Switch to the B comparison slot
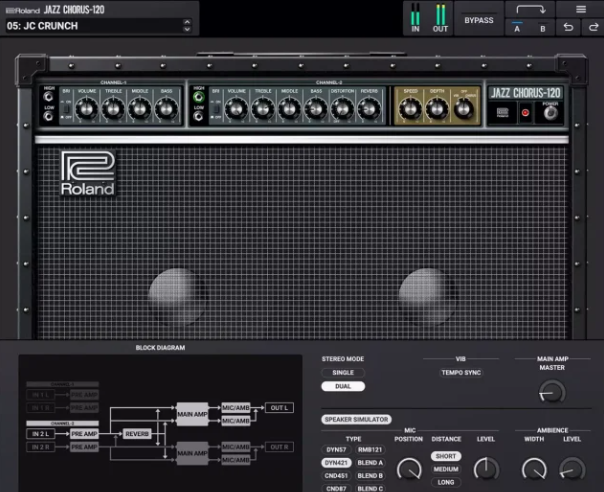The width and height of the screenshot is (604, 492). (x=543, y=28)
